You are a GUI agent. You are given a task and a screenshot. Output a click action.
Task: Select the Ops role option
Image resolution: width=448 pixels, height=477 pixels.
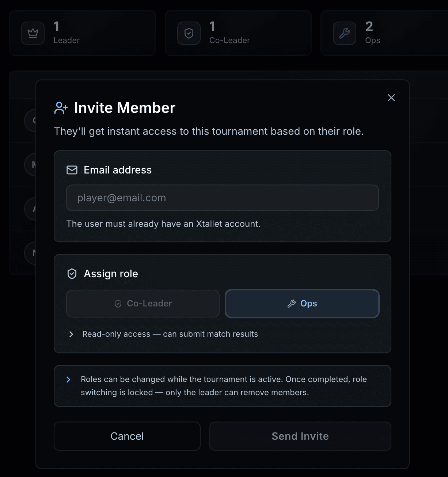click(x=302, y=304)
